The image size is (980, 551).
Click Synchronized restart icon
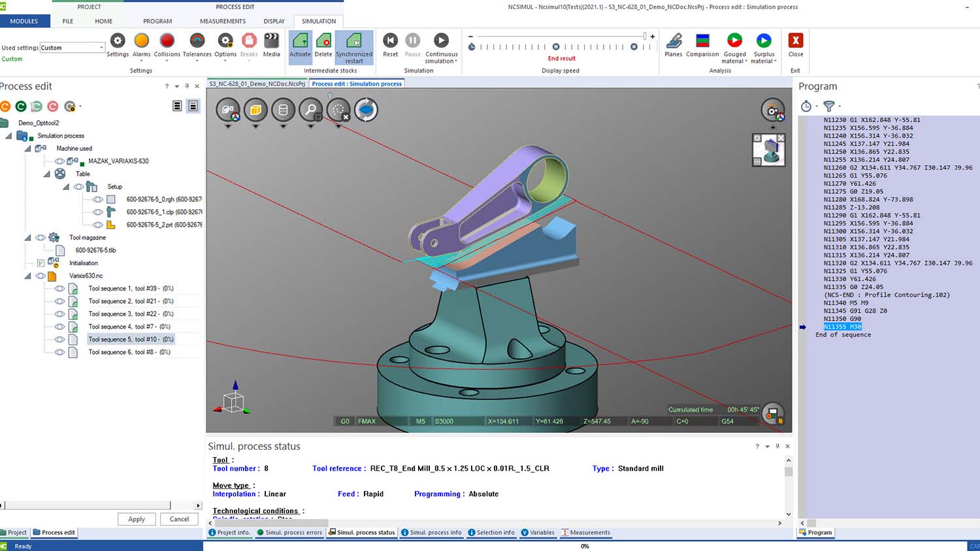pyautogui.click(x=353, y=41)
